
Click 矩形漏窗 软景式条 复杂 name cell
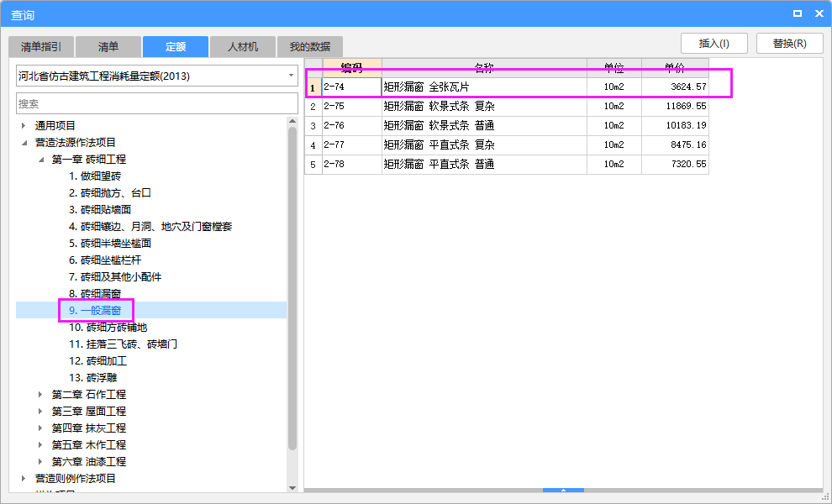pyautogui.click(x=484, y=107)
